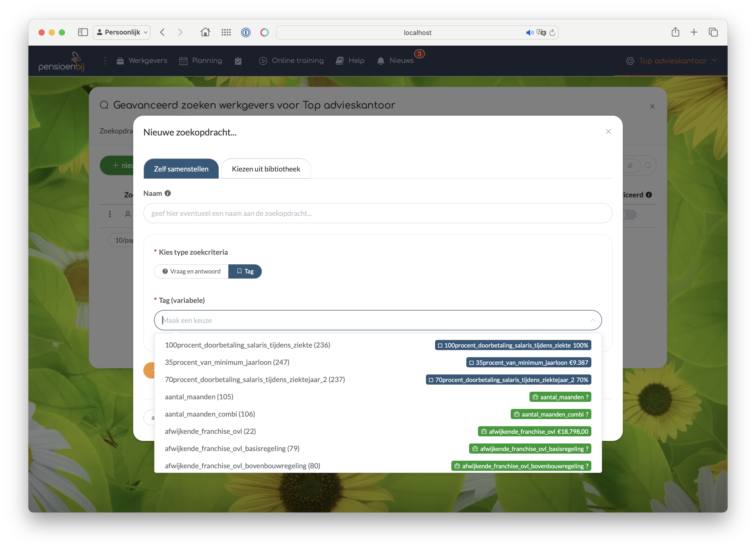Open the checklist clipboard icon in navbar
The height and width of the screenshot is (550, 756).
238,61
